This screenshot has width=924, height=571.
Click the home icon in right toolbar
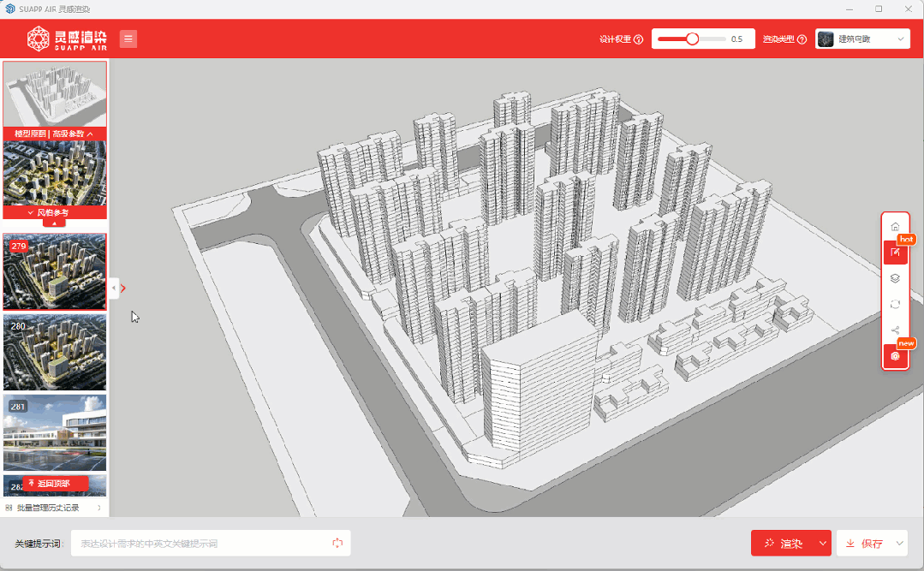pyautogui.click(x=895, y=227)
